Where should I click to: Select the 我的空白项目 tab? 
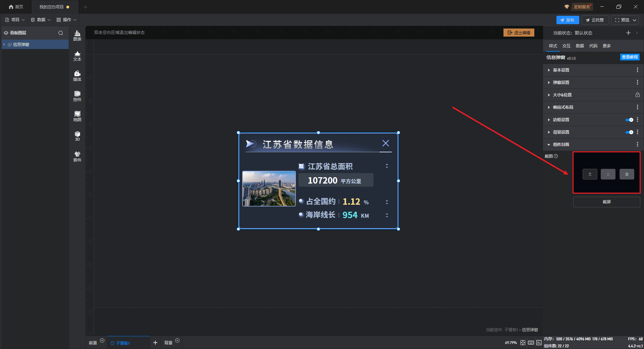[x=54, y=7]
